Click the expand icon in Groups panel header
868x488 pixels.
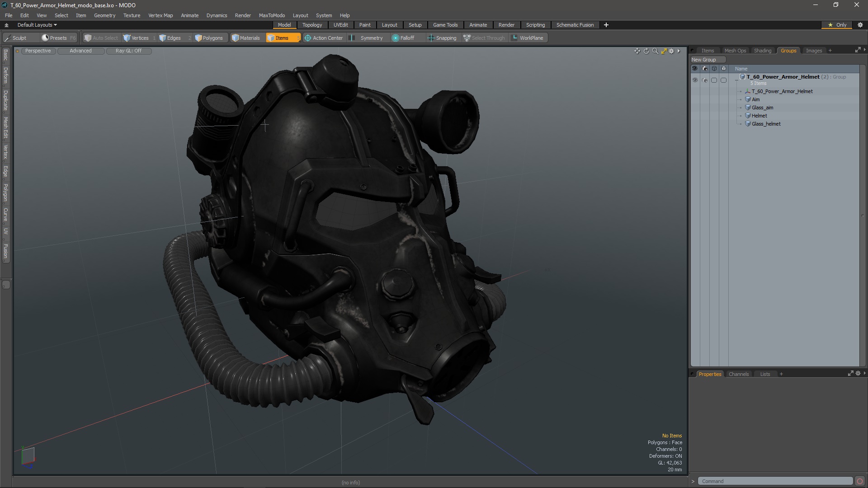pyautogui.click(x=858, y=50)
